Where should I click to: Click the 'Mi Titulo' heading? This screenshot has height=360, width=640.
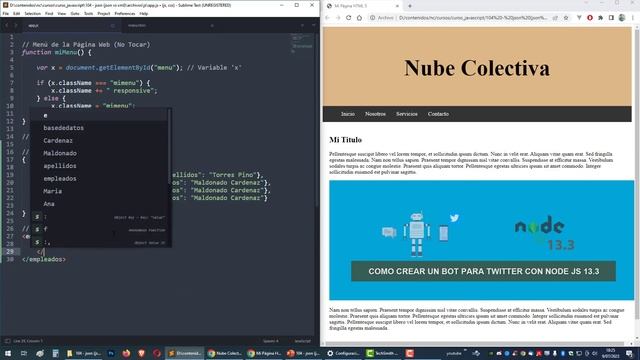[345, 140]
